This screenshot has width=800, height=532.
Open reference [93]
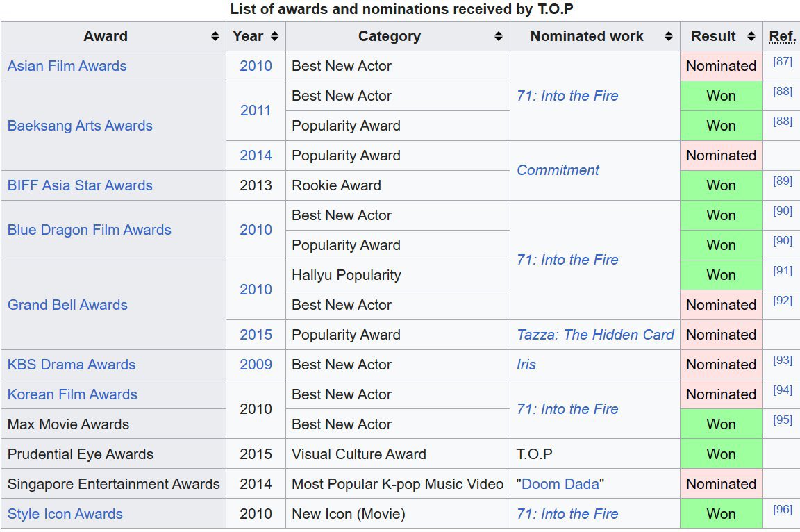pyautogui.click(x=782, y=360)
